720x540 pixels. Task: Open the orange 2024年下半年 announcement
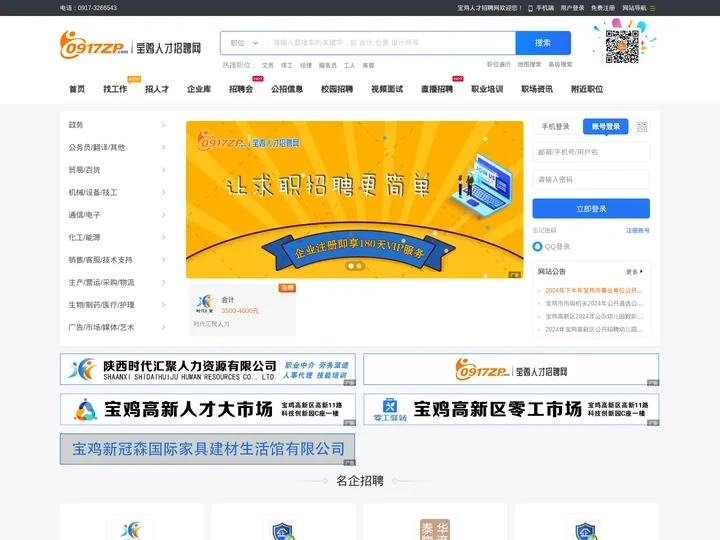tap(594, 290)
